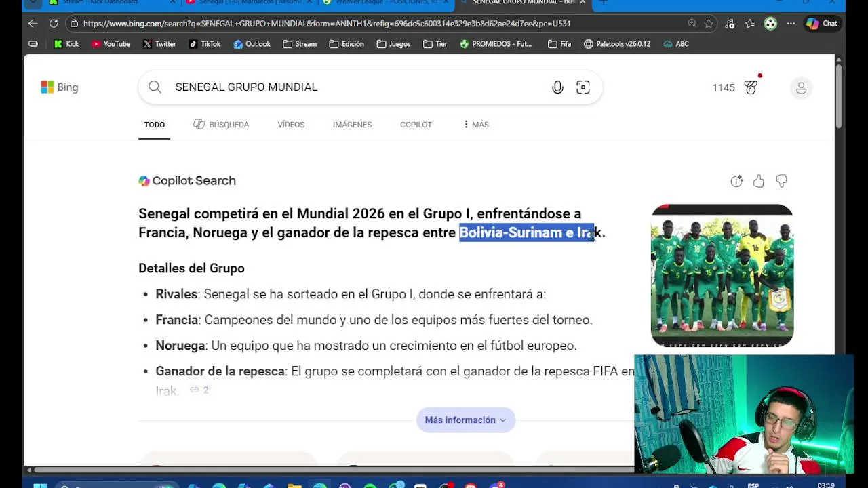Open the browser Settings and more menu
Screen dimensions: 868x488
pyautogui.click(x=791, y=23)
